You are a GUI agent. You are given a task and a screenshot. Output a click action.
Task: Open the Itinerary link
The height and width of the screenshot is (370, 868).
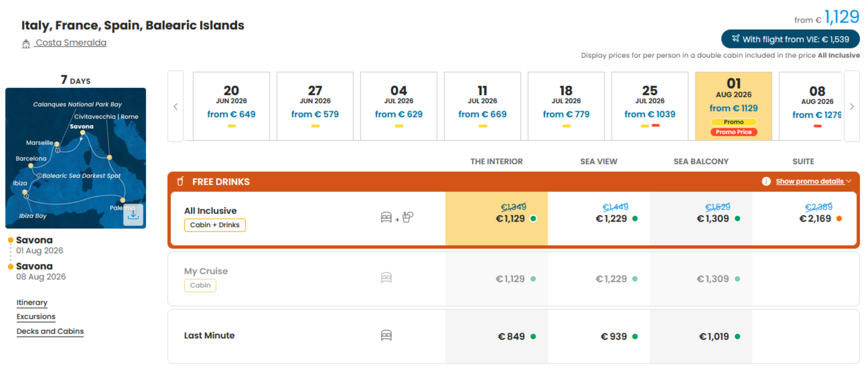[x=32, y=302]
